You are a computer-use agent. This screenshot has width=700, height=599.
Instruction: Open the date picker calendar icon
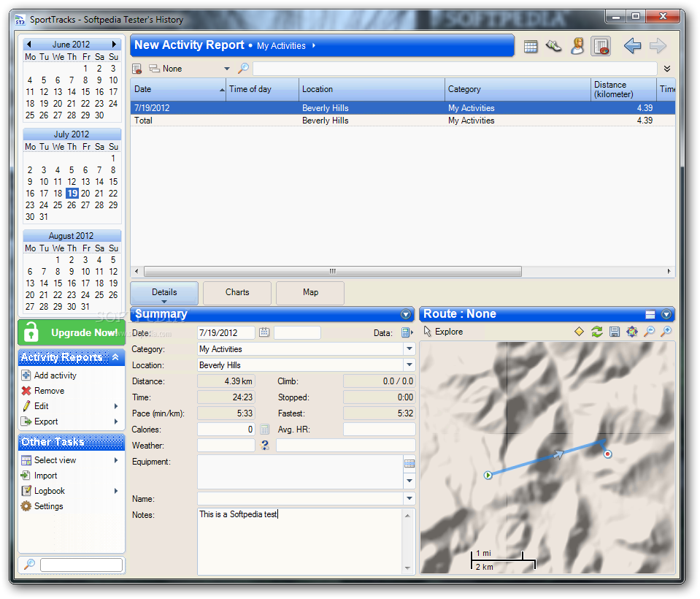264,332
